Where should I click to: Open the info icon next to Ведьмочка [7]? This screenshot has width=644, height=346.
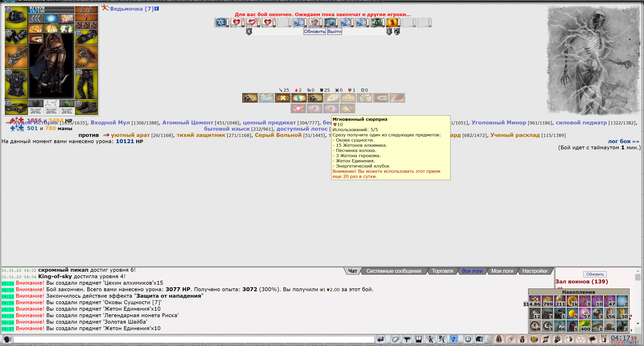pyautogui.click(x=157, y=8)
